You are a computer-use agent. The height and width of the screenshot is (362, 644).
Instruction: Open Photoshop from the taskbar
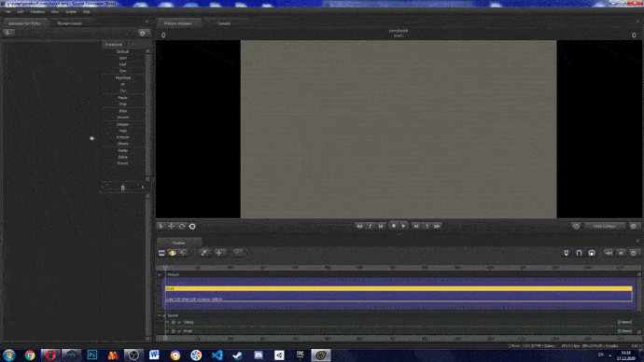92,355
